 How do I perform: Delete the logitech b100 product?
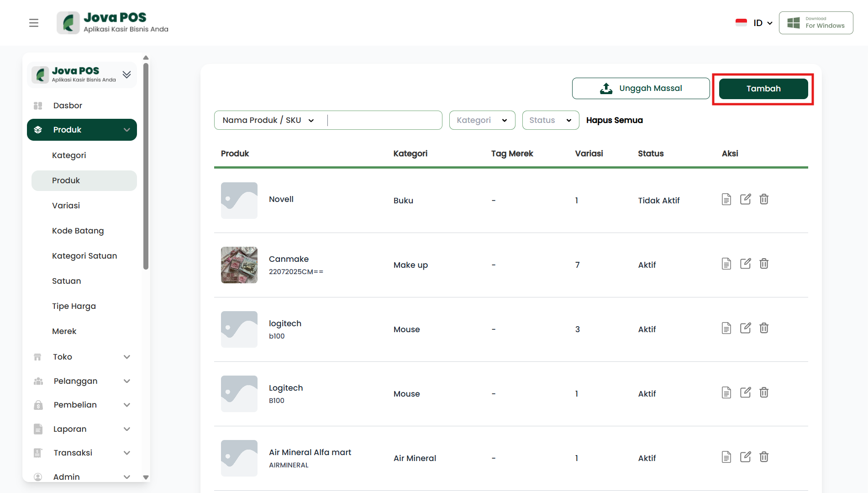764,328
